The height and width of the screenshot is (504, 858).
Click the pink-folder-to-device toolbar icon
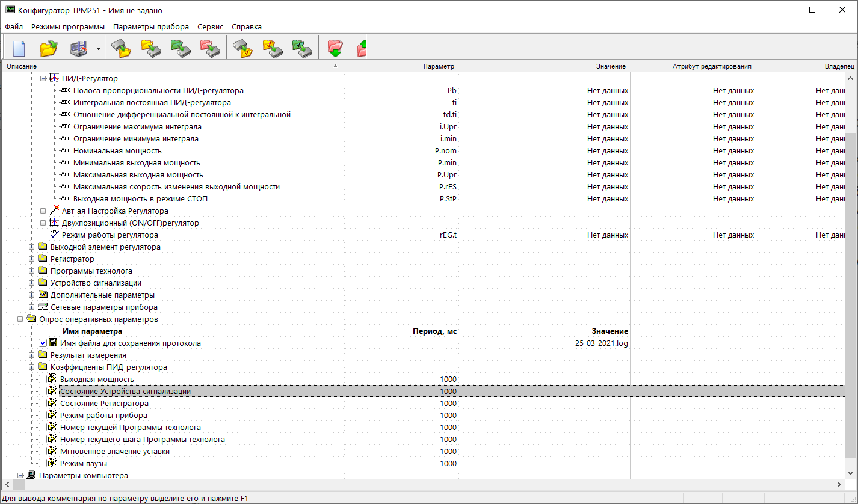coord(209,48)
